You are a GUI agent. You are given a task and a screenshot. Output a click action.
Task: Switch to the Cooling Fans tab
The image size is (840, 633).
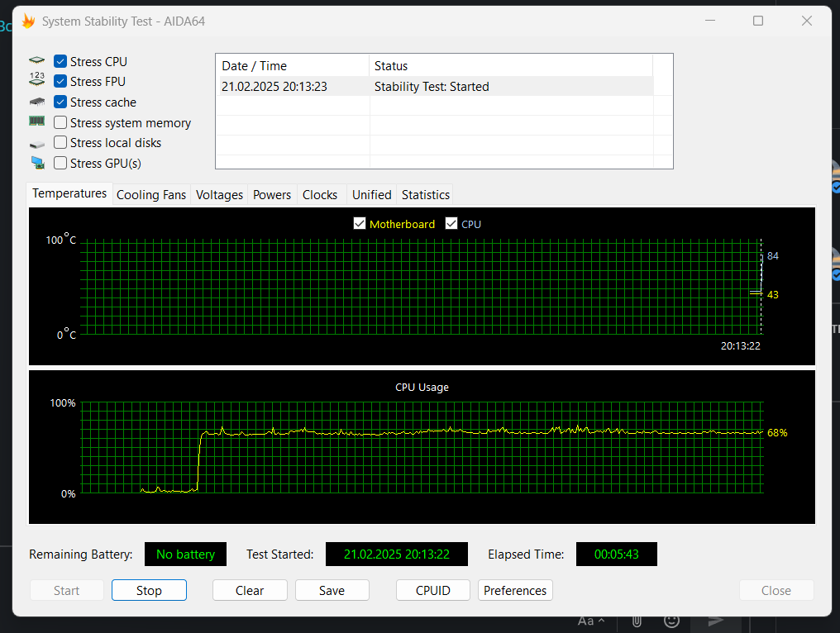point(151,195)
